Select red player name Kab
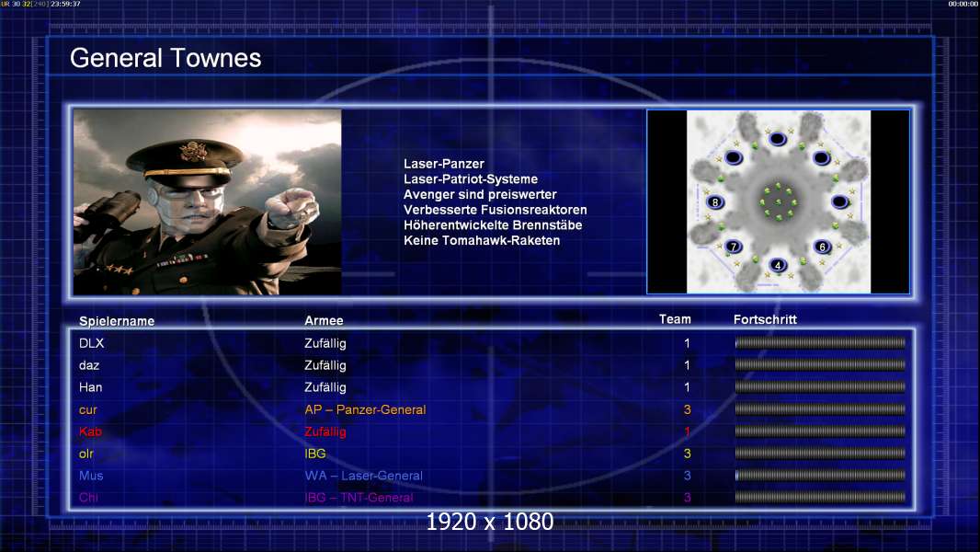The image size is (980, 552). 90,431
